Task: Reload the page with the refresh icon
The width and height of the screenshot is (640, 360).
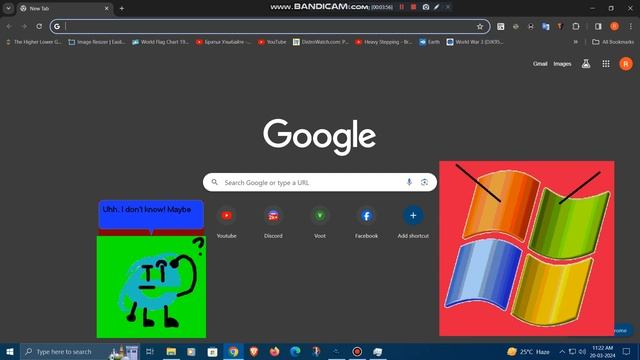Action: 39,26
